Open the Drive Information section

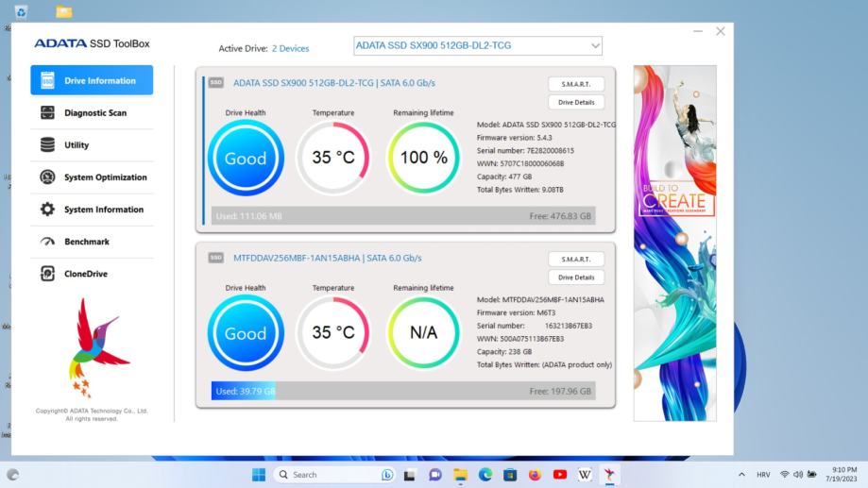pos(92,80)
